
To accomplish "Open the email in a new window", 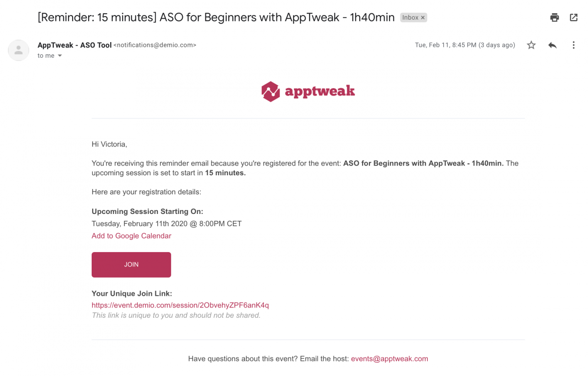I will (x=574, y=18).
